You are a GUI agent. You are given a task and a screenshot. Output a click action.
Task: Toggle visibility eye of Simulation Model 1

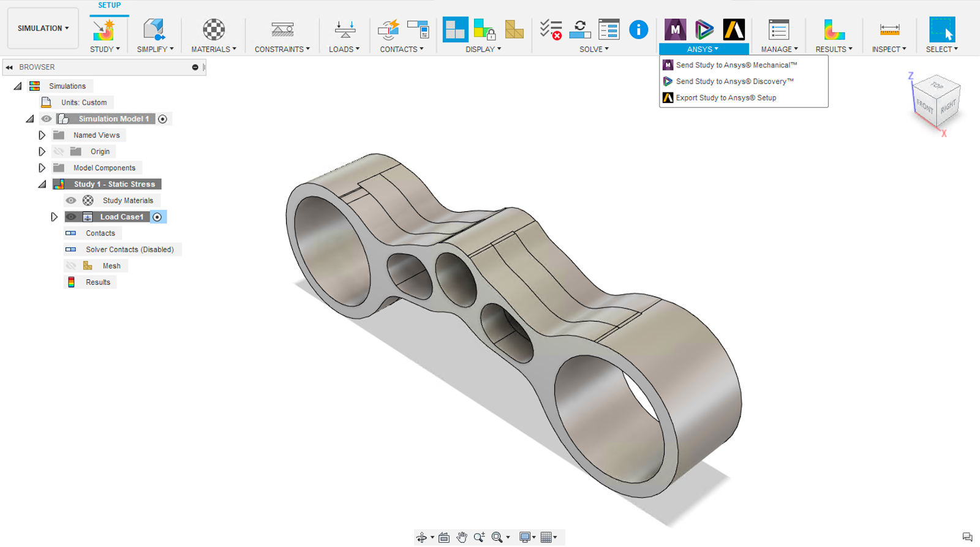tap(47, 119)
